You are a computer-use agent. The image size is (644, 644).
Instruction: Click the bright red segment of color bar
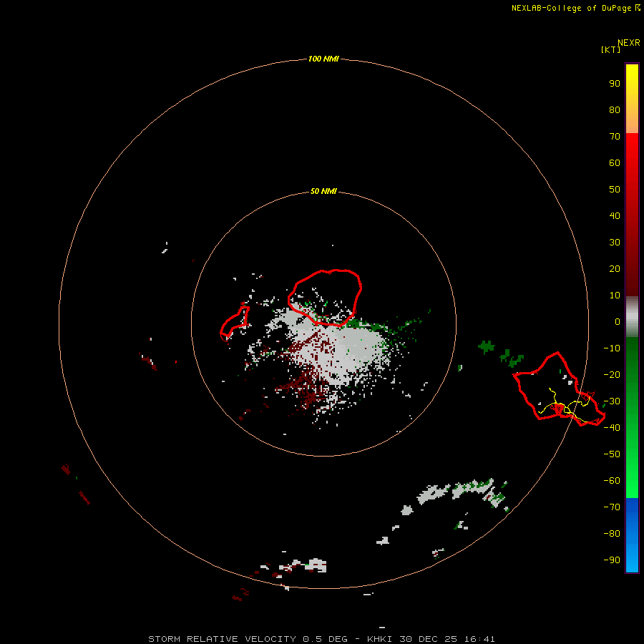click(x=632, y=215)
